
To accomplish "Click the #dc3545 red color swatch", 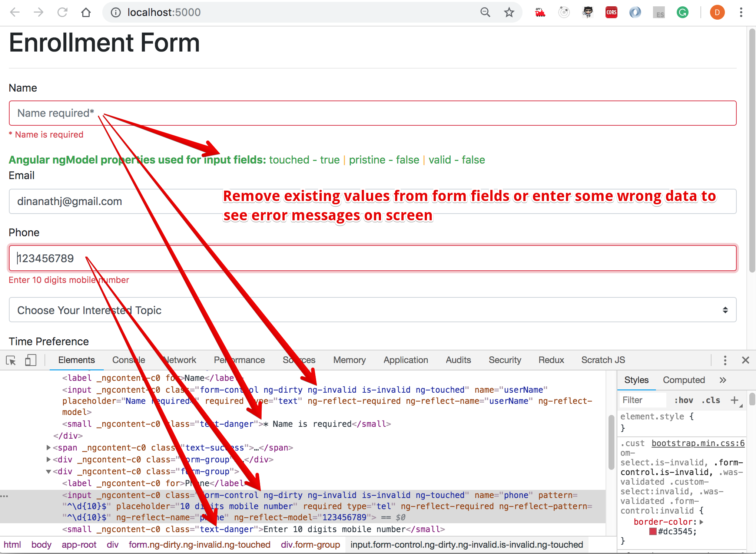I will point(653,532).
